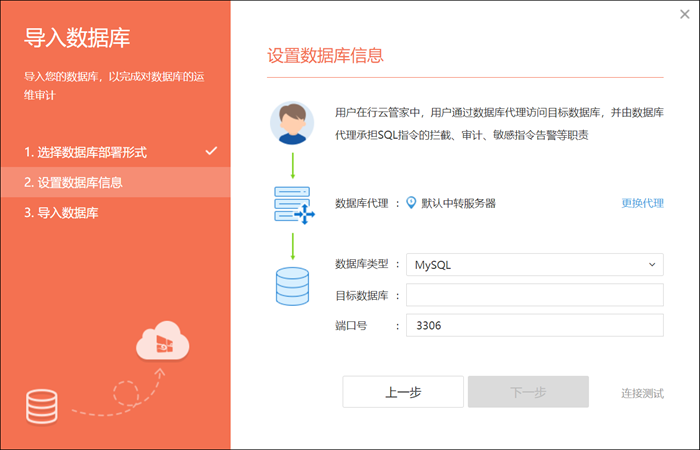700x450 pixels.
Task: Click the checkmark beside step 1
Action: pos(211,151)
